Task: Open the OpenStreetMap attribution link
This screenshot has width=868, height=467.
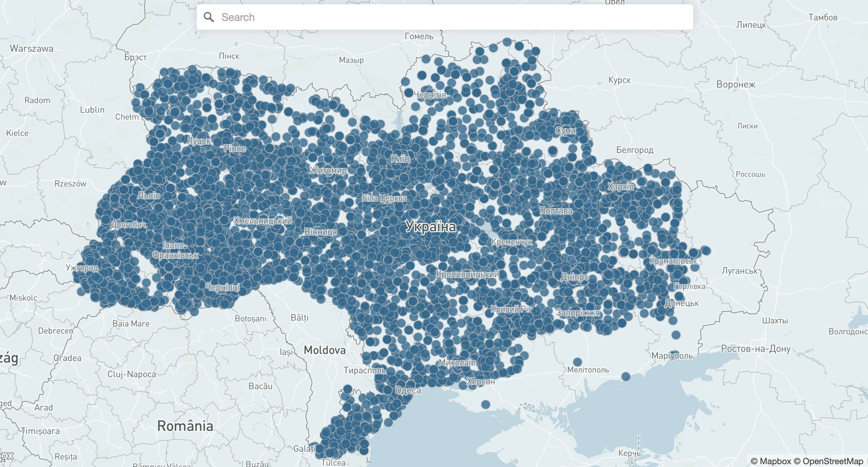Action: tap(829, 461)
